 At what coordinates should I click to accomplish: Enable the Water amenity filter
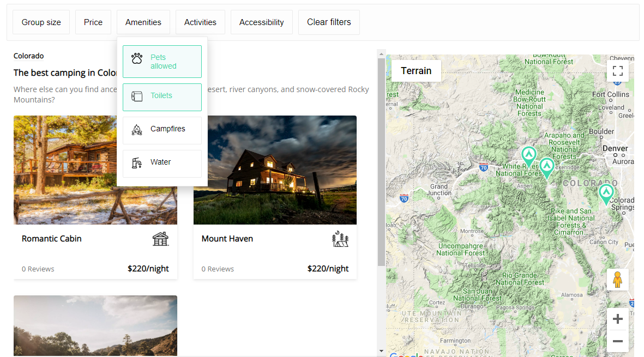(x=162, y=164)
